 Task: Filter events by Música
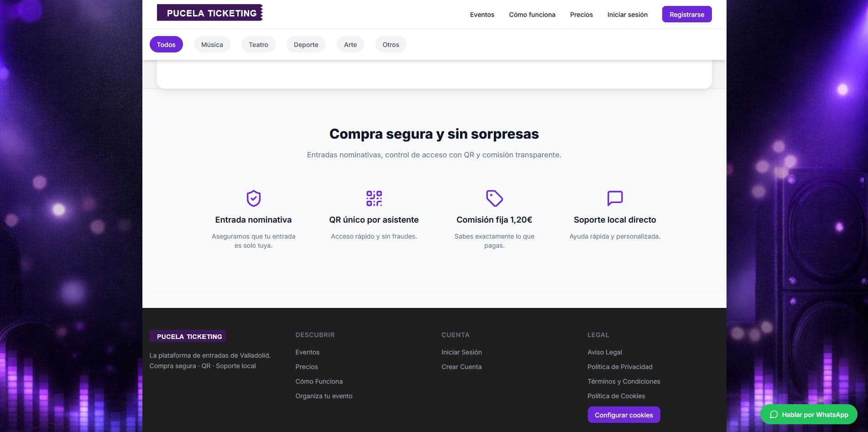tap(212, 45)
